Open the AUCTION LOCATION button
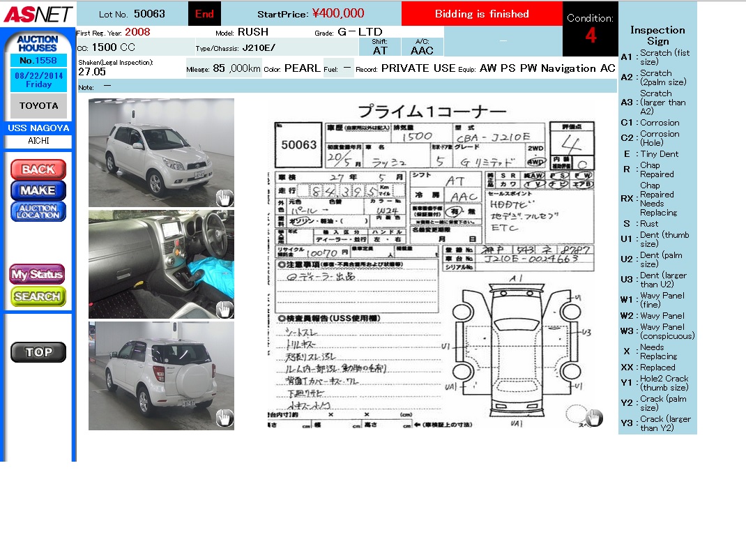The width and height of the screenshot is (746, 560). tap(38, 211)
